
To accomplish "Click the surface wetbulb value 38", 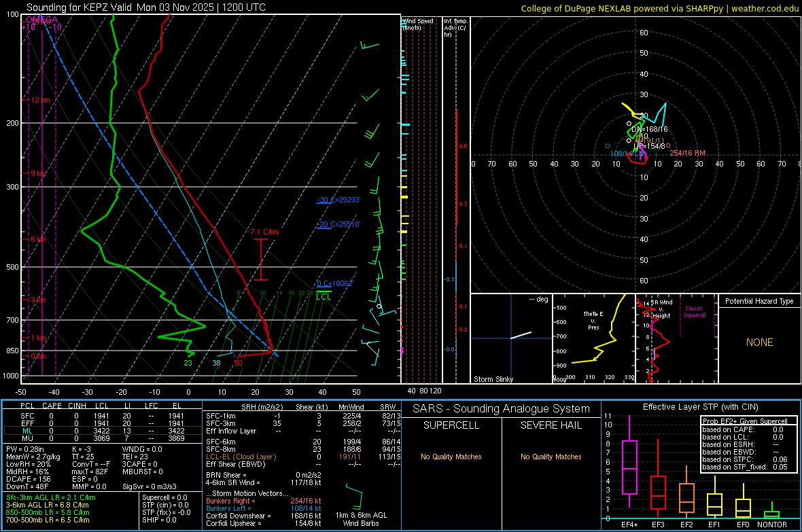I will pos(216,363).
